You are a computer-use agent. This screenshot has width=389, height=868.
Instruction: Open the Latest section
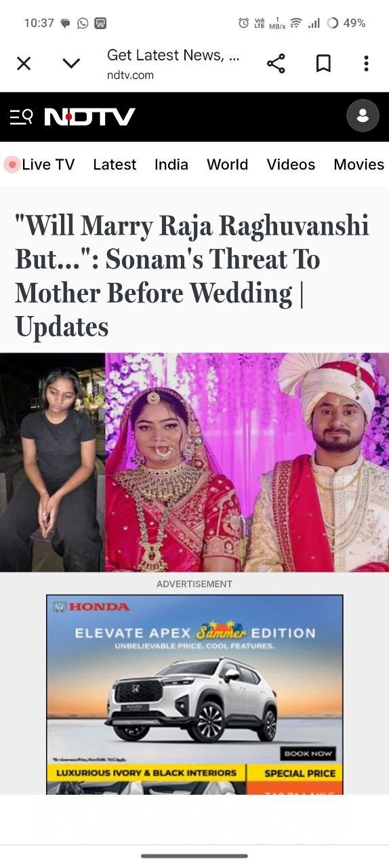115,164
